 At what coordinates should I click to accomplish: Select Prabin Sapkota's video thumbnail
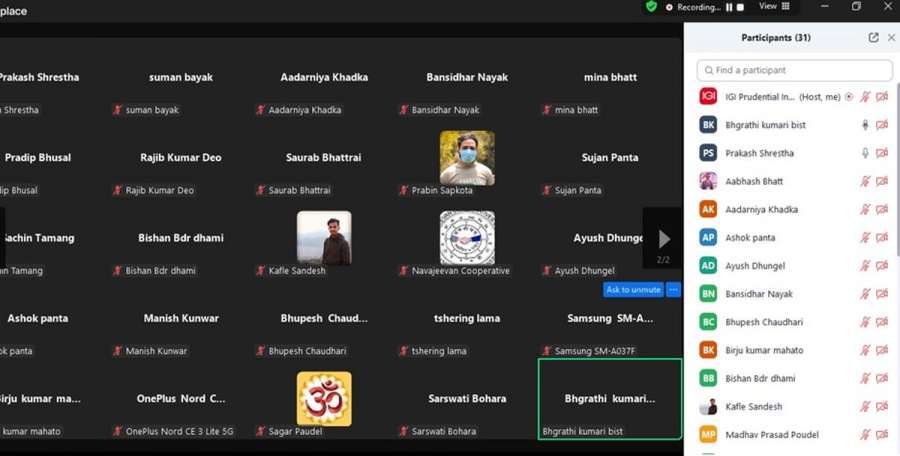pyautogui.click(x=467, y=158)
